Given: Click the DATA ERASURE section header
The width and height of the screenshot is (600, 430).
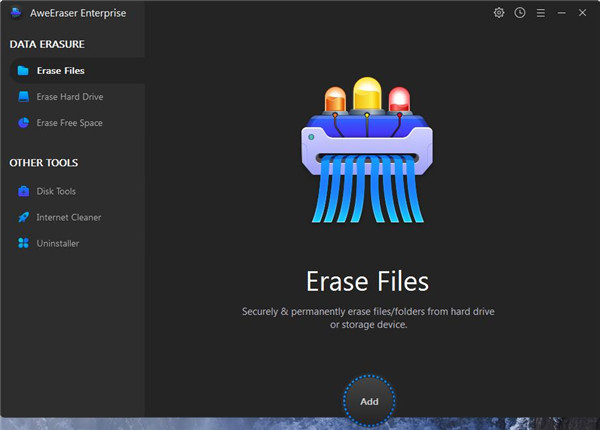Looking at the screenshot, I should [47, 45].
